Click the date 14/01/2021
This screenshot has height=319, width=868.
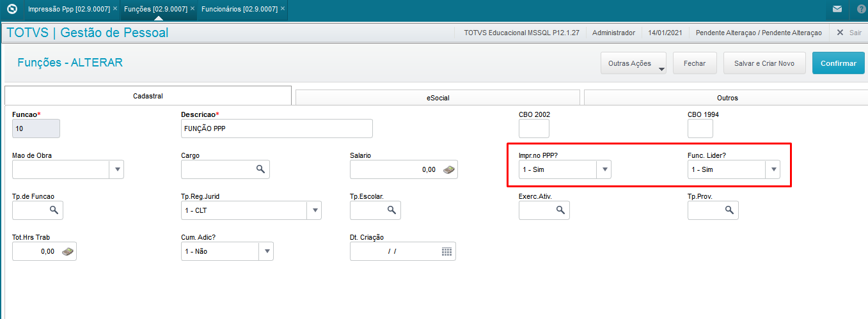665,33
